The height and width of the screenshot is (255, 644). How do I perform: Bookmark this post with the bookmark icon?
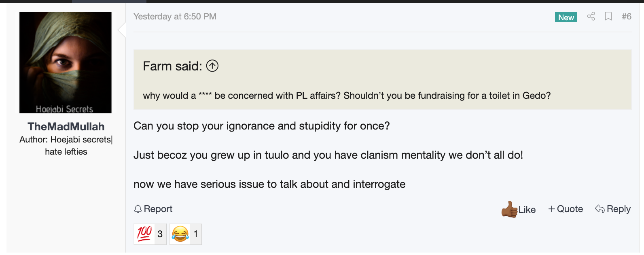tap(608, 16)
